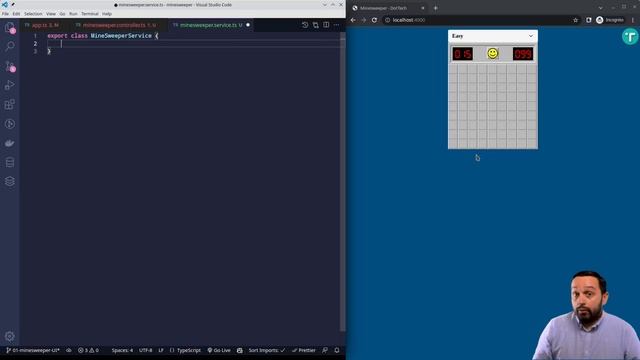Screen dimensions: 640x360
Task: Open the circular play icon view in activity bar
Action: click(x=10, y=124)
